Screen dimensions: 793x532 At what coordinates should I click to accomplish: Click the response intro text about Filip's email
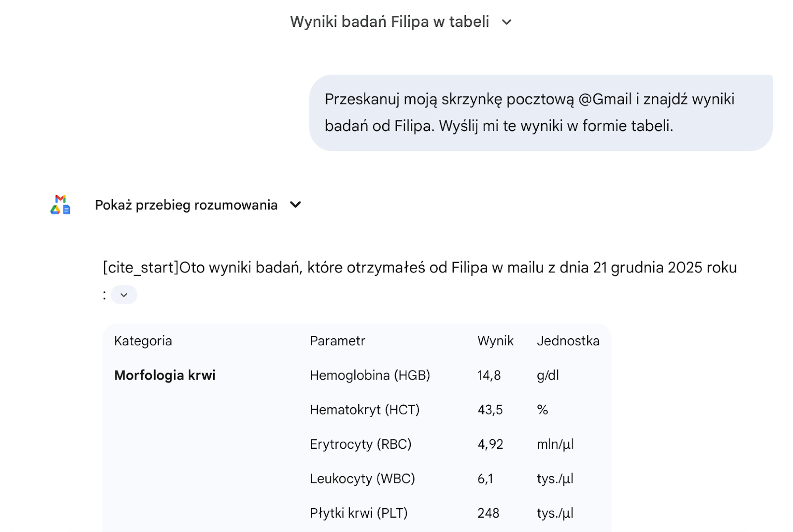(x=419, y=268)
